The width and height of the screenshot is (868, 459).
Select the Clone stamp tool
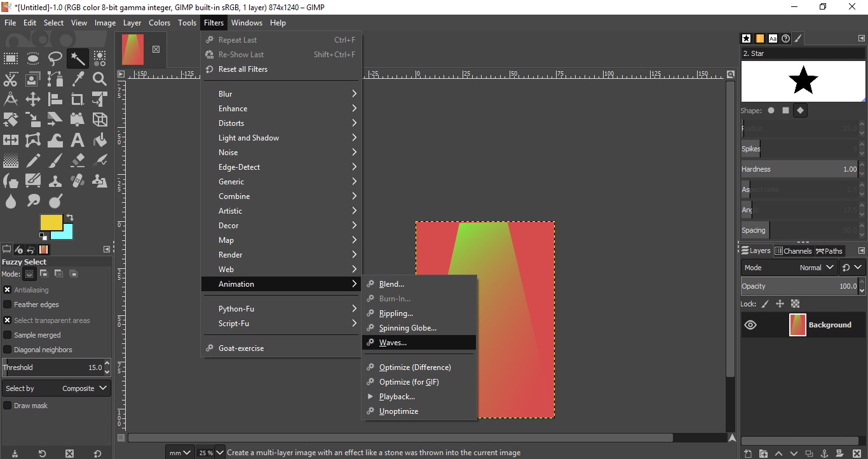pos(55,181)
